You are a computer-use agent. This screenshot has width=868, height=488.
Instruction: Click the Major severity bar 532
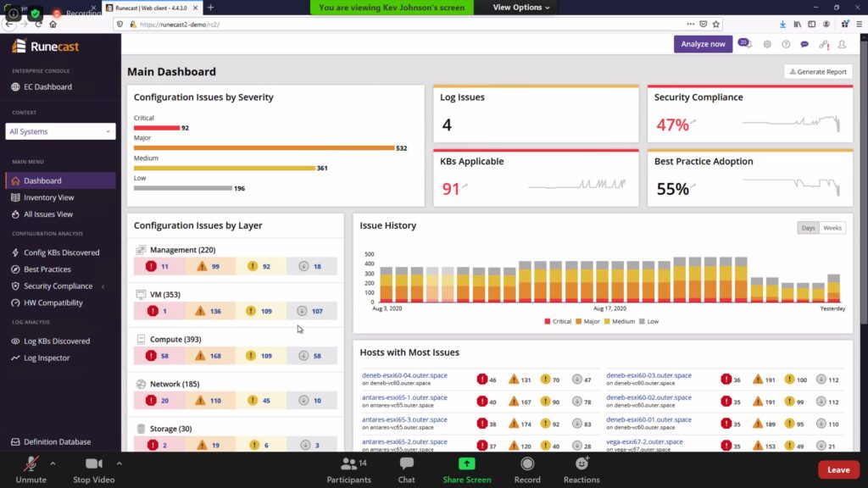[264, 148]
